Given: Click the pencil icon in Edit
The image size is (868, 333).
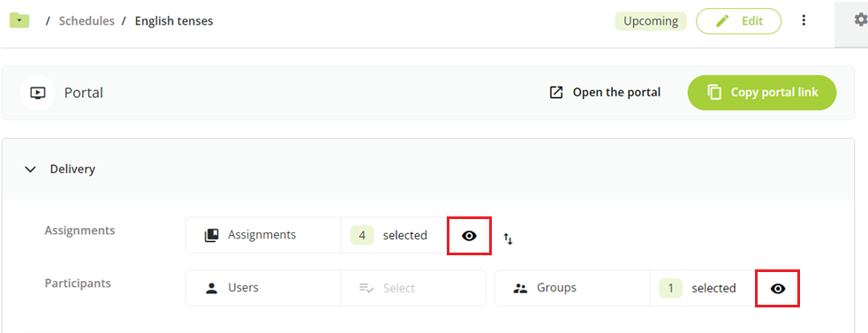Looking at the screenshot, I should pos(722,21).
